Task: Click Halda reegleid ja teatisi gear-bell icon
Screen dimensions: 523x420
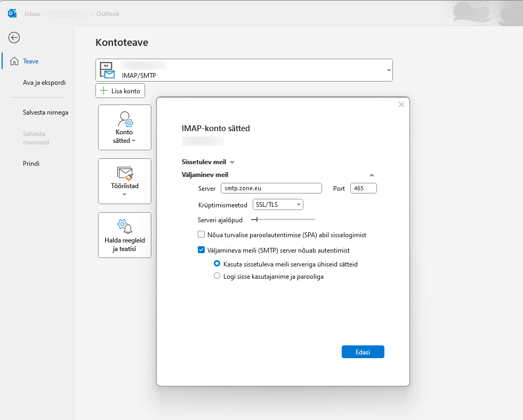Action: coord(125,226)
